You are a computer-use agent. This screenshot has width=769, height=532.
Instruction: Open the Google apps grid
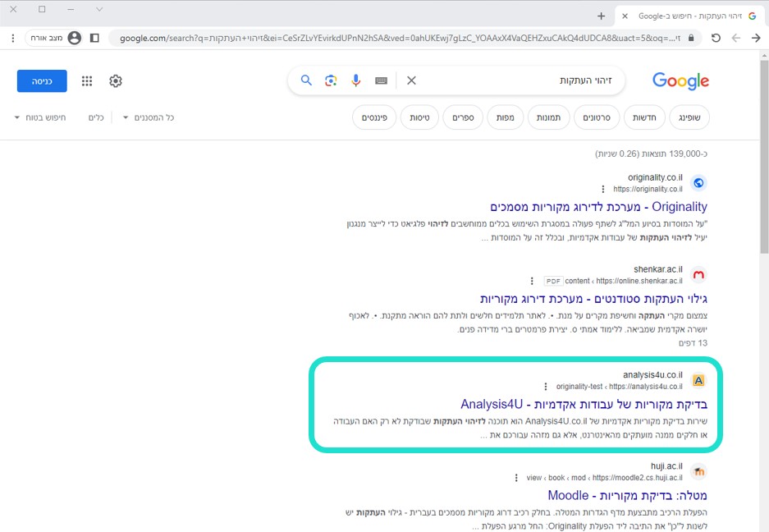tap(87, 81)
